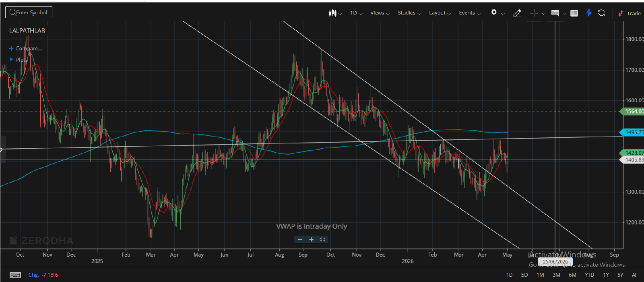Click the 1200.00 price axis label
This screenshot has height=282, width=644.
(x=634, y=222)
